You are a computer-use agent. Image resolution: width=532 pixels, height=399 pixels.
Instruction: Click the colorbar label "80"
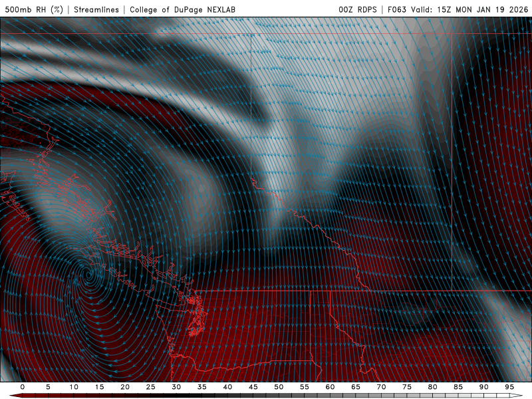(x=432, y=387)
